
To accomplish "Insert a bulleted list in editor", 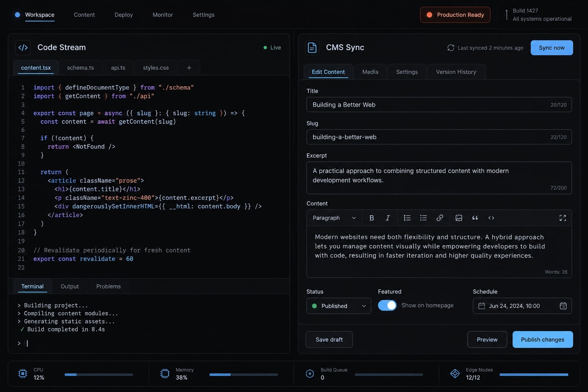I will 423,218.
